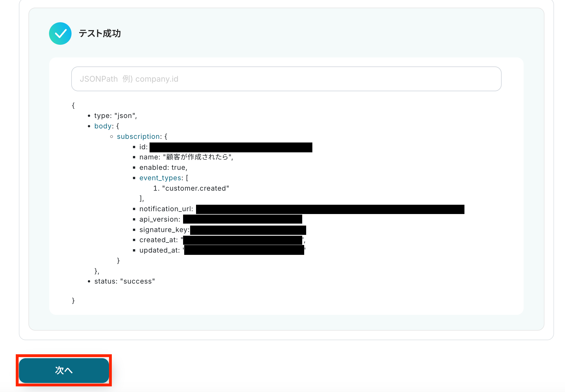
Task: Click the redacted subscription id value
Action: click(231, 147)
